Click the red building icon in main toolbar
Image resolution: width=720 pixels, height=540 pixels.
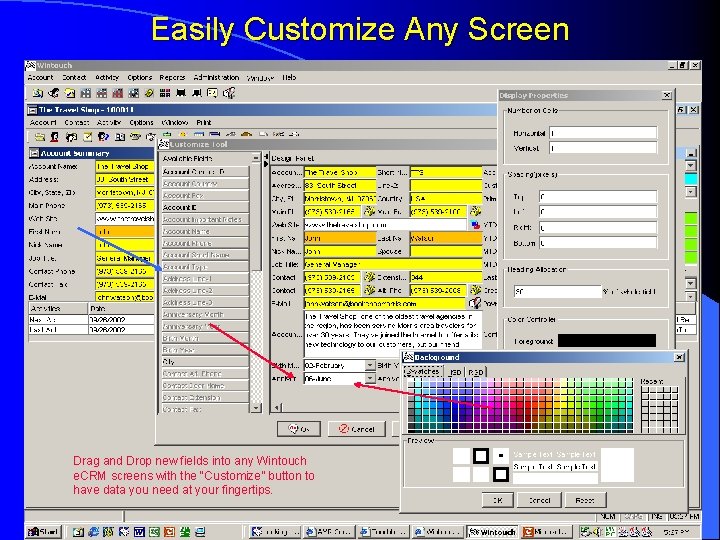[118, 93]
